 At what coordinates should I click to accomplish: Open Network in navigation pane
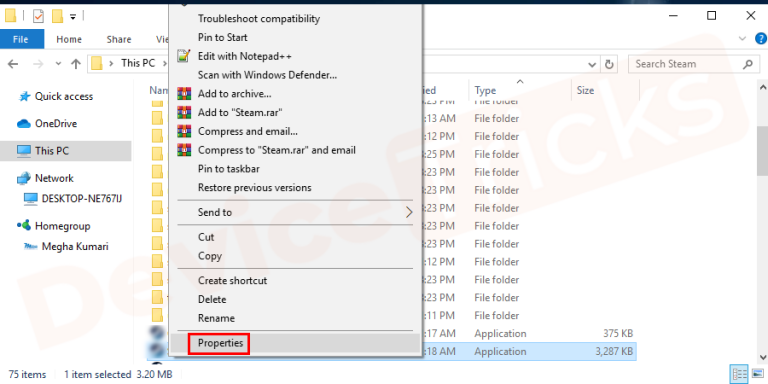[54, 178]
